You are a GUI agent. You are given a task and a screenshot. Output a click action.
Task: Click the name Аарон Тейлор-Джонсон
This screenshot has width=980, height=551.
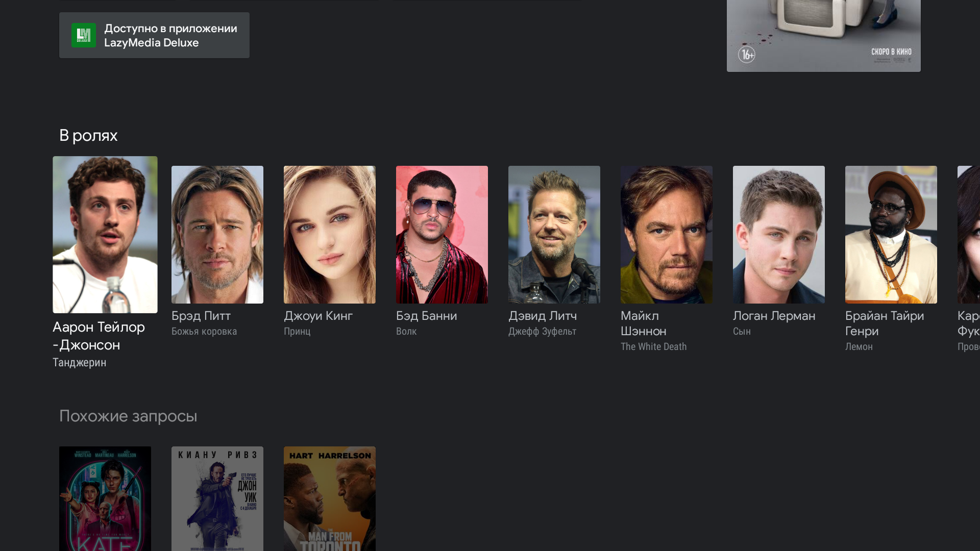99,336
